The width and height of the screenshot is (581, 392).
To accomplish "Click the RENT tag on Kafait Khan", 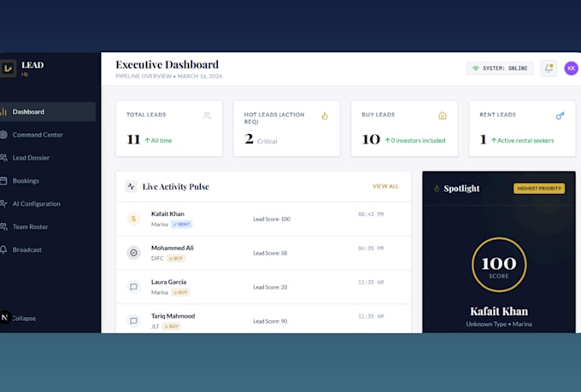I will [x=181, y=224].
